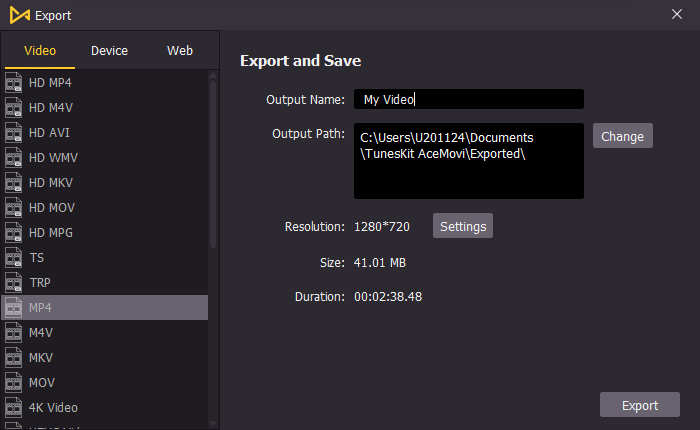The height and width of the screenshot is (430, 700).
Task: Close the Export dialog
Action: tap(679, 15)
